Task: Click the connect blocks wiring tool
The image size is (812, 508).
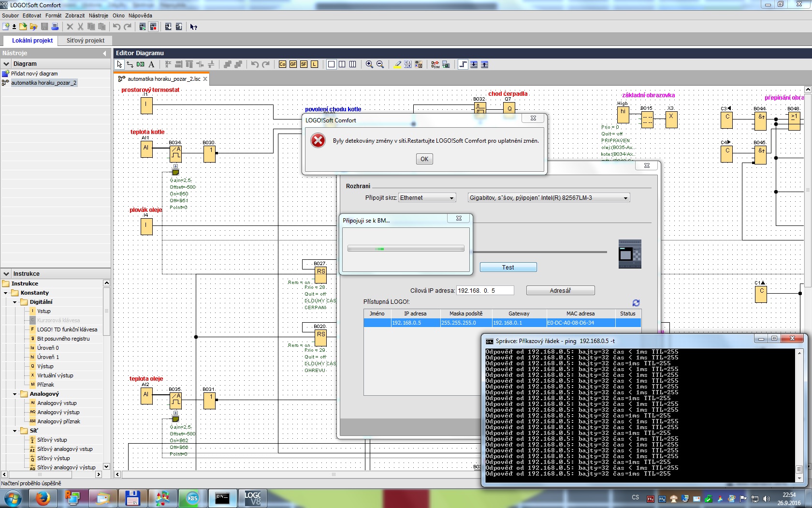Action: (130, 64)
